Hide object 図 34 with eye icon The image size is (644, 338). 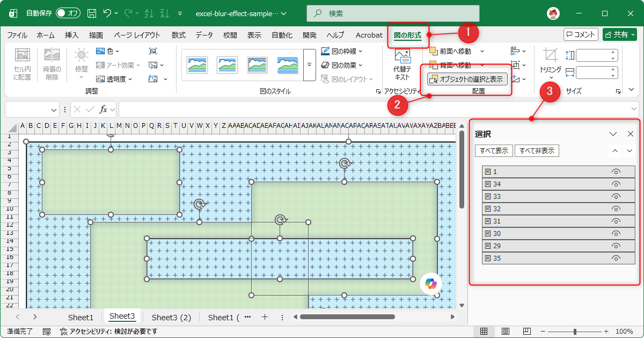point(616,184)
